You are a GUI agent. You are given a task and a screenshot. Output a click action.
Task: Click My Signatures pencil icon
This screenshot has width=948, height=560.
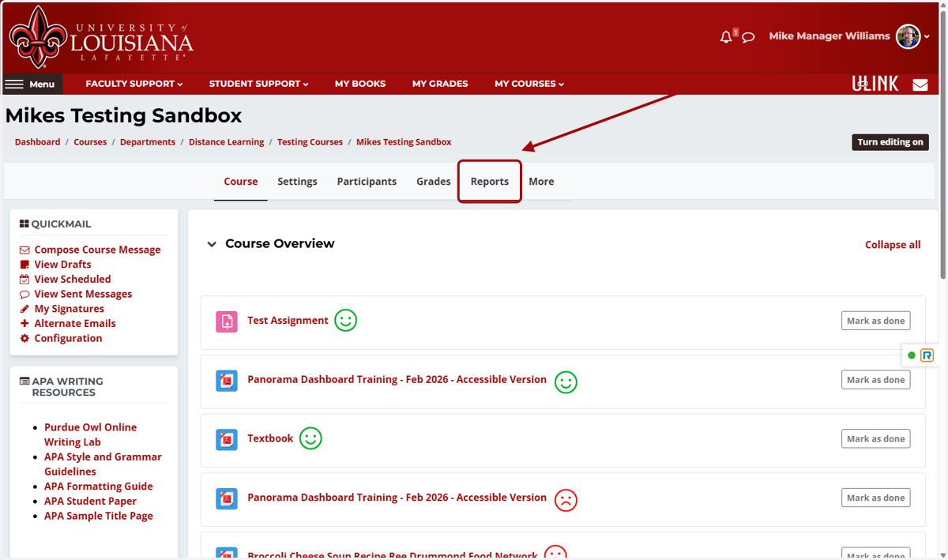pyautogui.click(x=24, y=309)
